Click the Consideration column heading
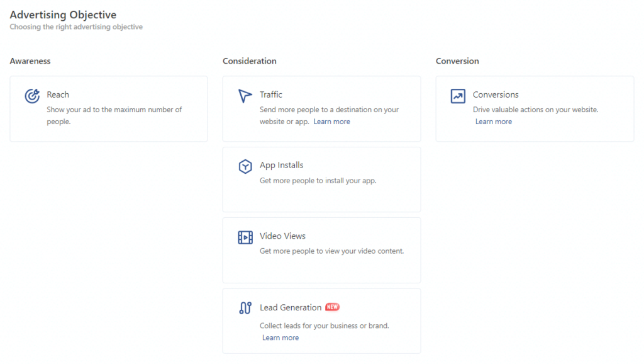644x364 pixels. [x=249, y=61]
